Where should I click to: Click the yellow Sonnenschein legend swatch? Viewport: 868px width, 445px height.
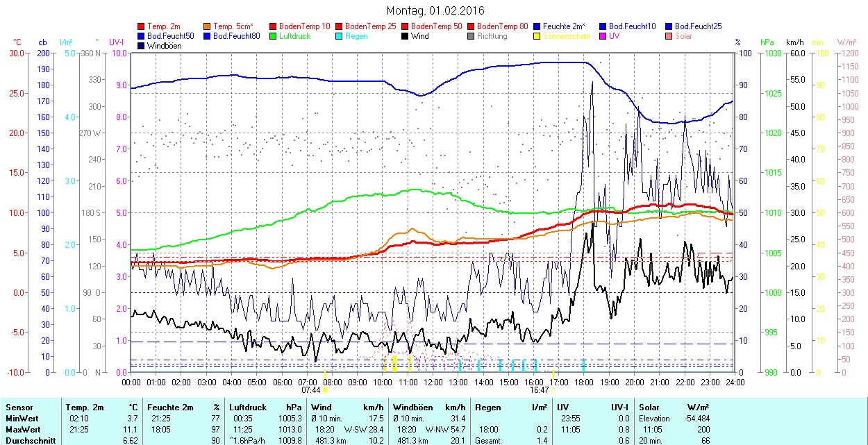[x=537, y=36]
